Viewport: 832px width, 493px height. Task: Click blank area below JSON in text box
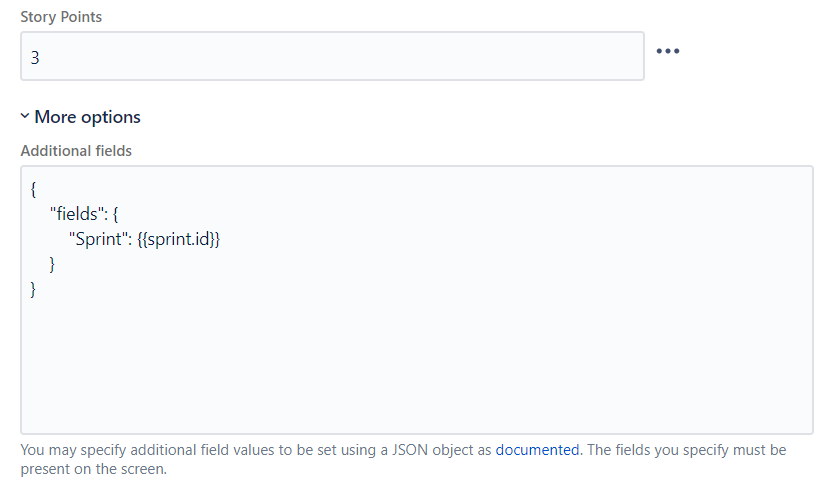pos(417,366)
